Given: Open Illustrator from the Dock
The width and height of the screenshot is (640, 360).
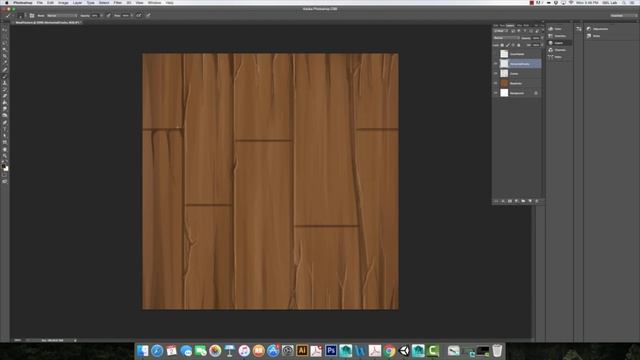Looking at the screenshot, I should point(302,350).
